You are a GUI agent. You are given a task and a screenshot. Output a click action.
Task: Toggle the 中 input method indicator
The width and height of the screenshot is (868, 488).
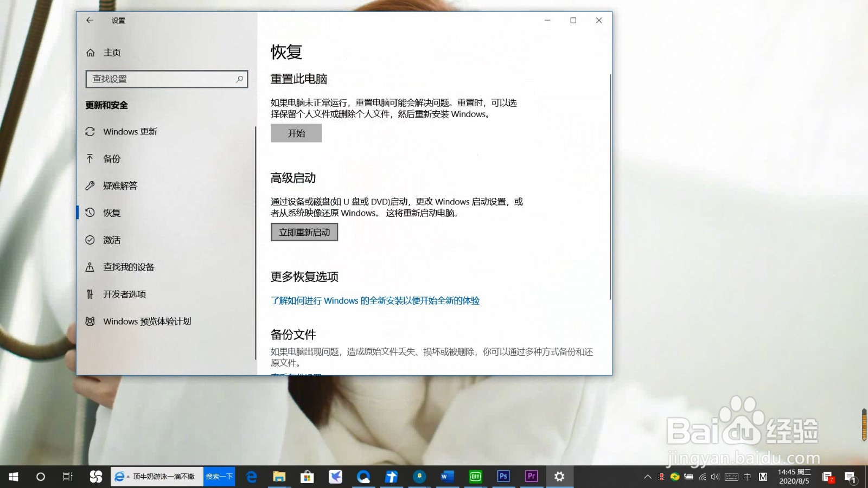tap(747, 477)
